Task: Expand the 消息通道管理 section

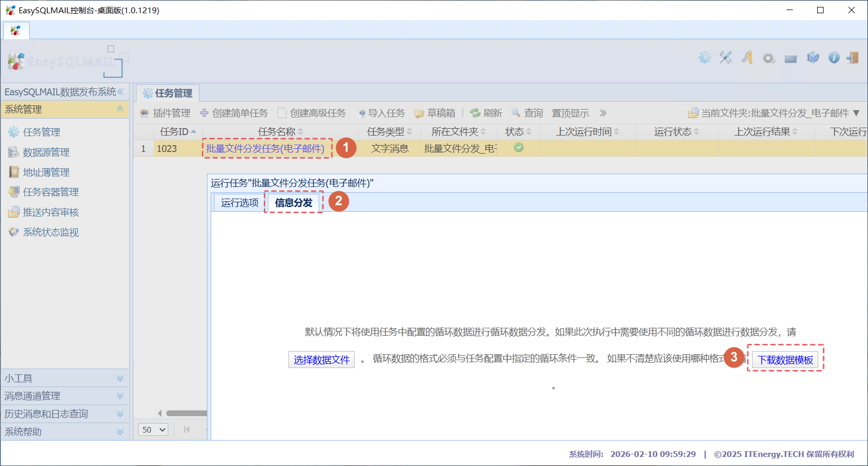Action: pyautogui.click(x=120, y=396)
